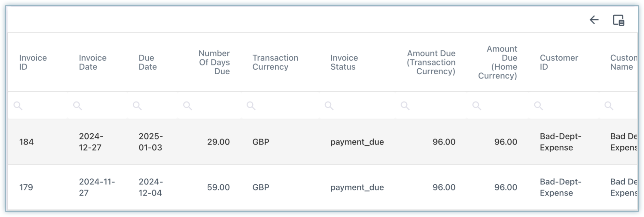Click the Amount Due (Home Currency) search icon

[477, 106]
